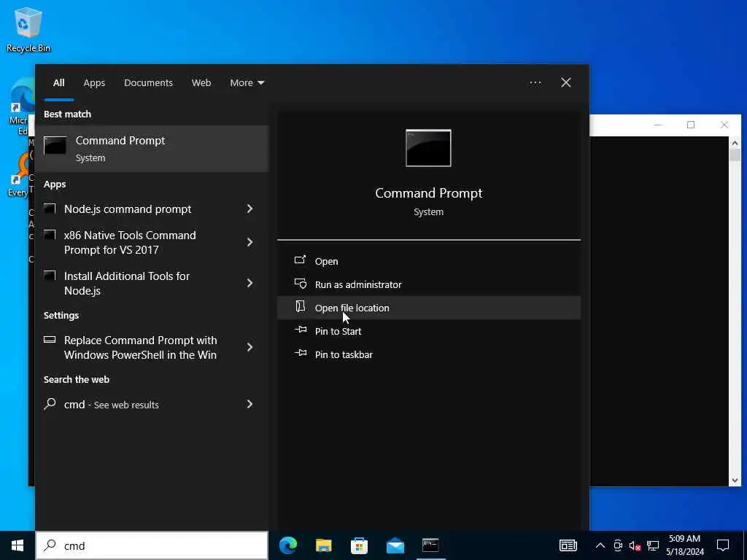Image resolution: width=747 pixels, height=560 pixels.
Task: Click the search options ellipsis button
Action: [535, 83]
